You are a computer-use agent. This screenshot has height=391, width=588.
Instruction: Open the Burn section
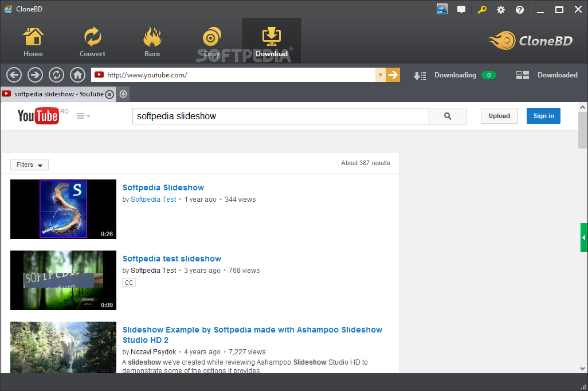click(x=152, y=42)
